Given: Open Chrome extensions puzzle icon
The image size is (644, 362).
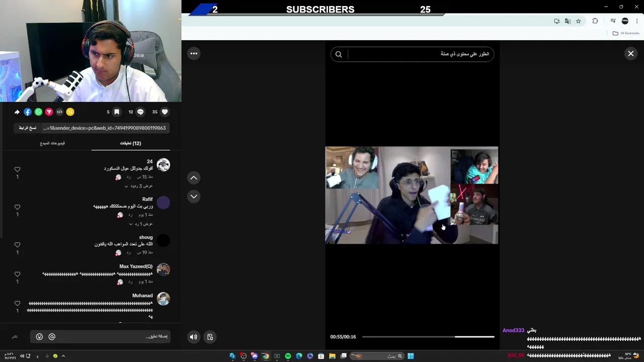Looking at the screenshot, I should click(595, 21).
